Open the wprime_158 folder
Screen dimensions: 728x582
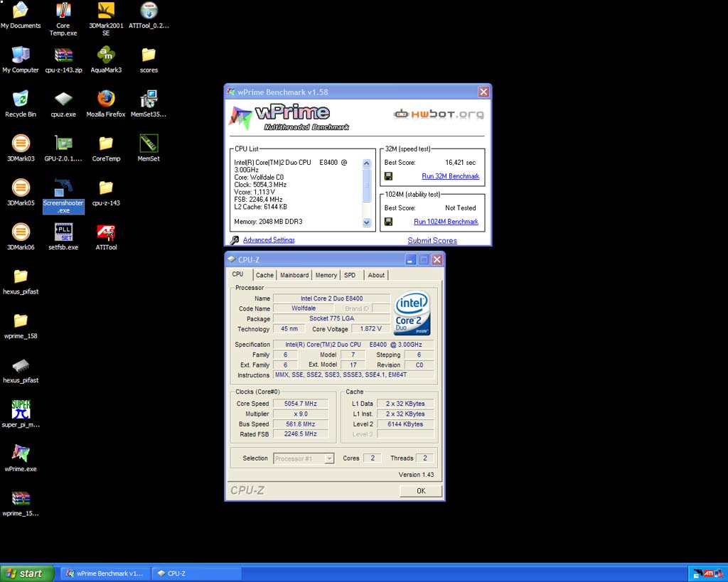21,325
